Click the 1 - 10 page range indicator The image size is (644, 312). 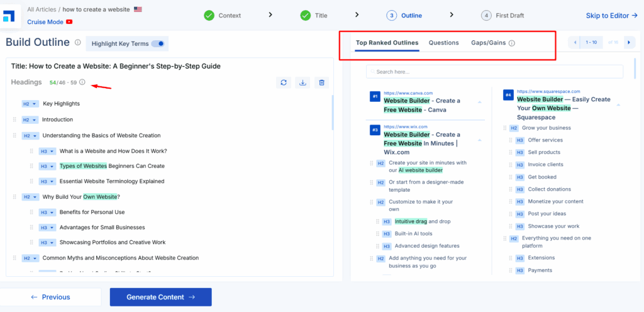[591, 42]
